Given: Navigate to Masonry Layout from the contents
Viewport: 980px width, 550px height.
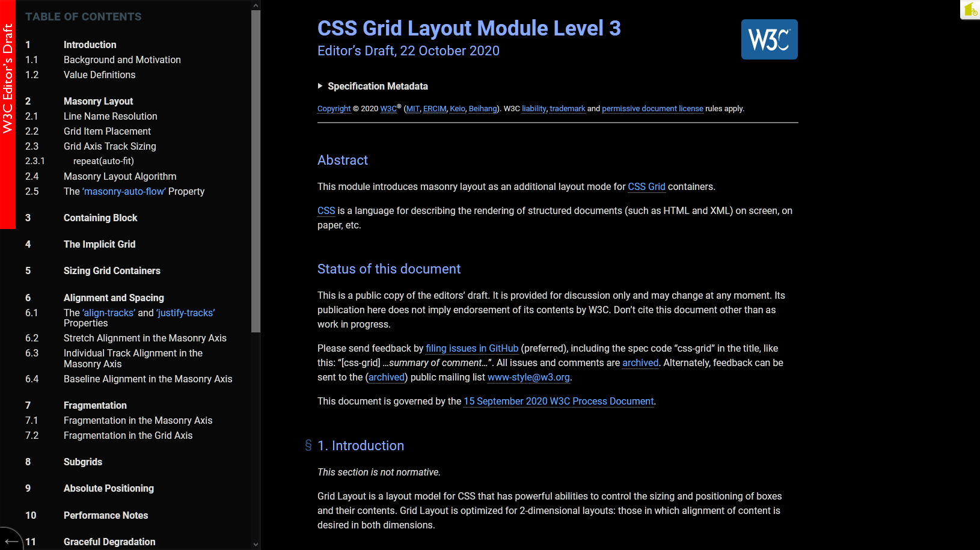Looking at the screenshot, I should pos(98,101).
